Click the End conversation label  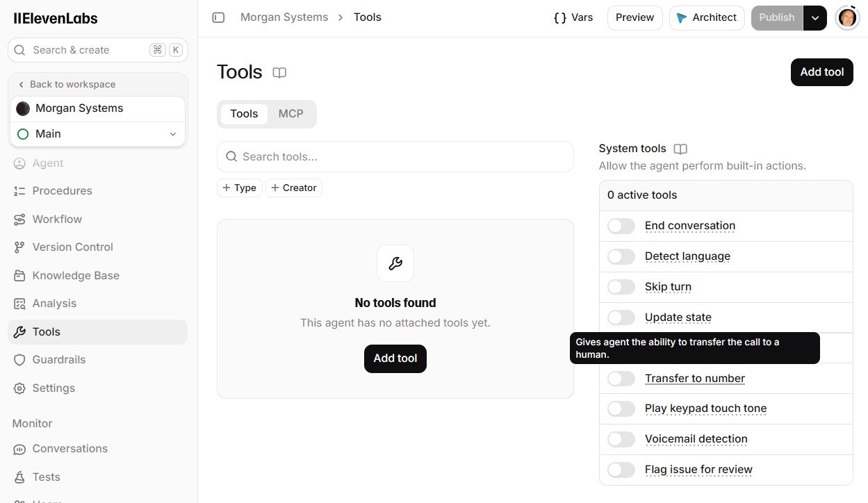coord(690,226)
